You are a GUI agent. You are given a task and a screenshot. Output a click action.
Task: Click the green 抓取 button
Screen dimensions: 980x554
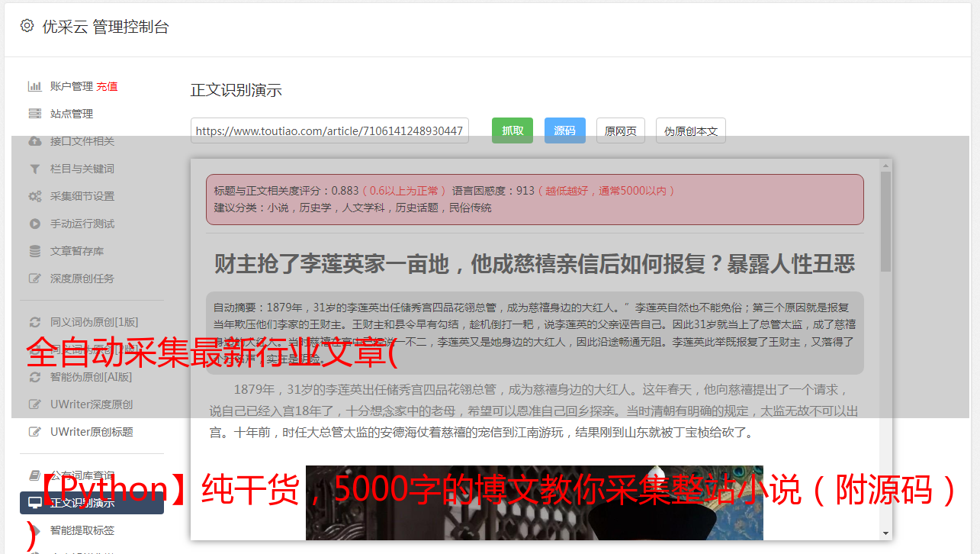pos(512,130)
